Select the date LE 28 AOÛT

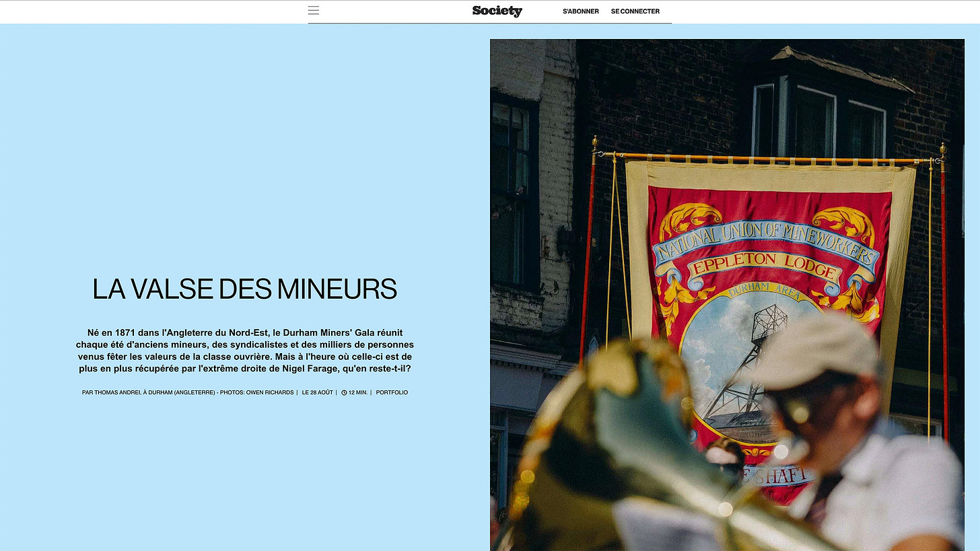pyautogui.click(x=317, y=392)
